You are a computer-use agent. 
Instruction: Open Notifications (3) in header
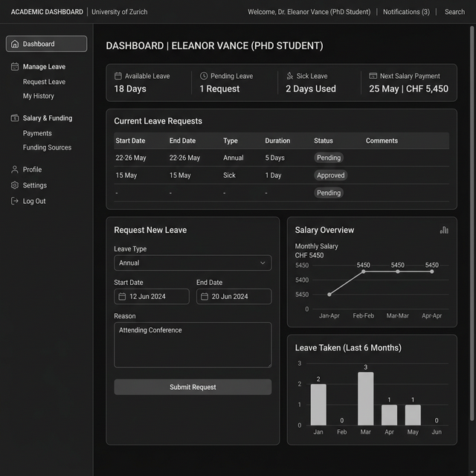click(406, 12)
